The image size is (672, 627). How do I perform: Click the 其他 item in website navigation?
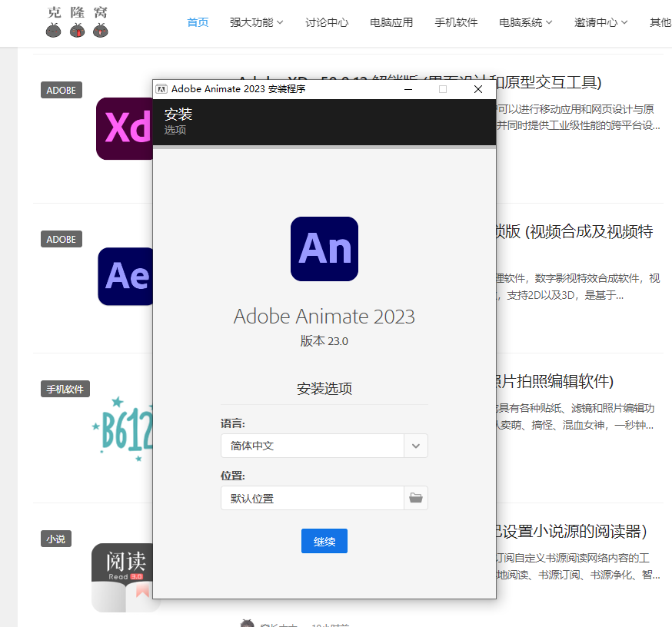660,22
